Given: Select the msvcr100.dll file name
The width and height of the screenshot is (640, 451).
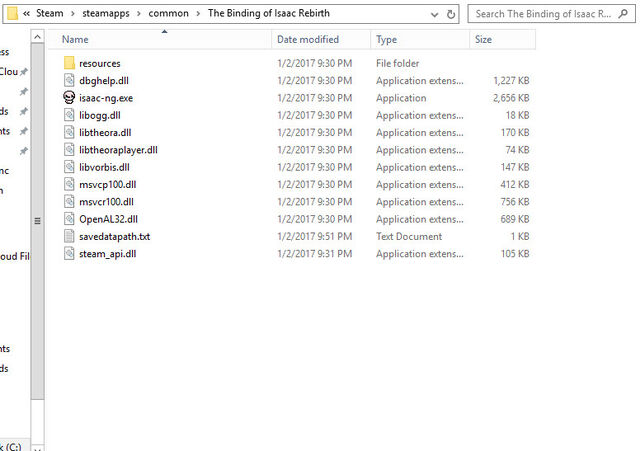Looking at the screenshot, I should click(x=106, y=202).
